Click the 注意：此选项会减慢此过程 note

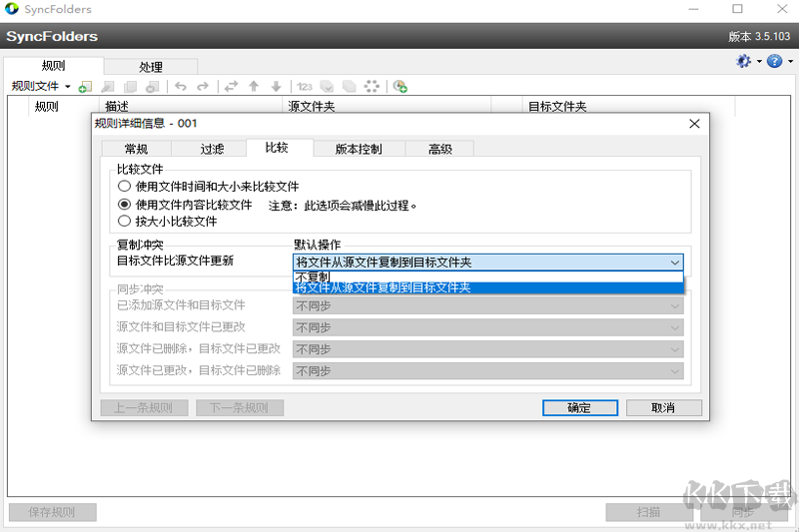343,206
